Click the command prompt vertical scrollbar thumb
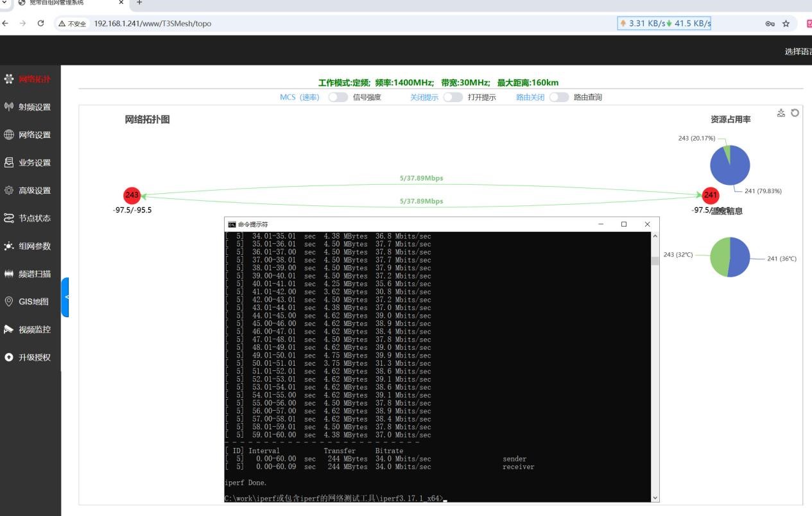Screen dimensions: 812x516 point(655,261)
